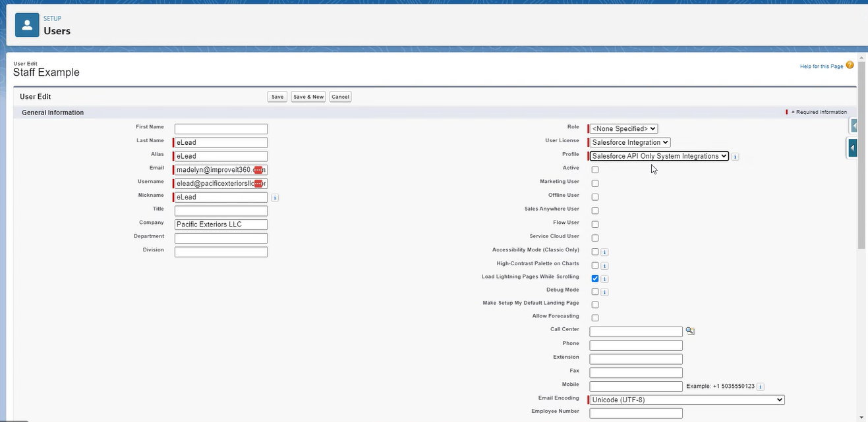View the Mobile number format info icon
Screen dimensions: 868x422
click(761, 386)
